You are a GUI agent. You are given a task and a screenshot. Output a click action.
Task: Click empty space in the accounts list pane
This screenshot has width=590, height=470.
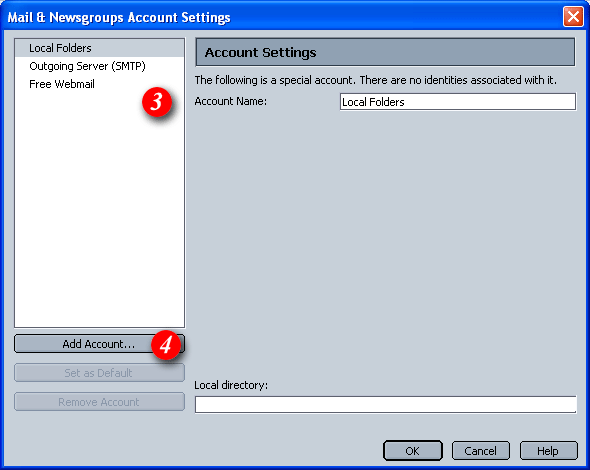tap(99, 211)
